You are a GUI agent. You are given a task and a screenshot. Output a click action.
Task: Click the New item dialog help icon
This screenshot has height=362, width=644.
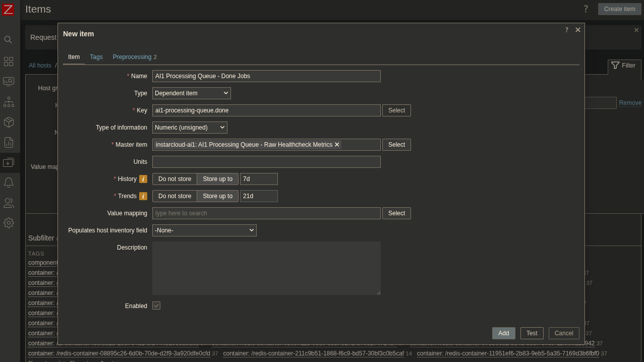566,30
